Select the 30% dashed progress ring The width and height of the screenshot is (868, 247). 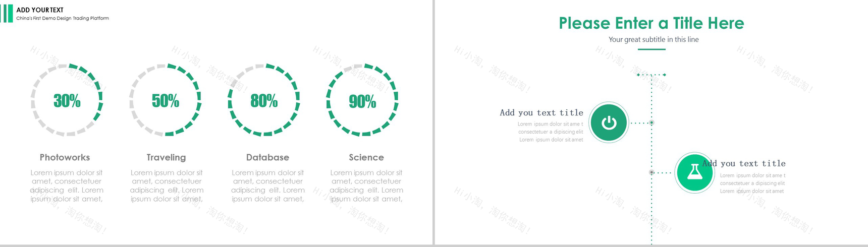pos(67,100)
